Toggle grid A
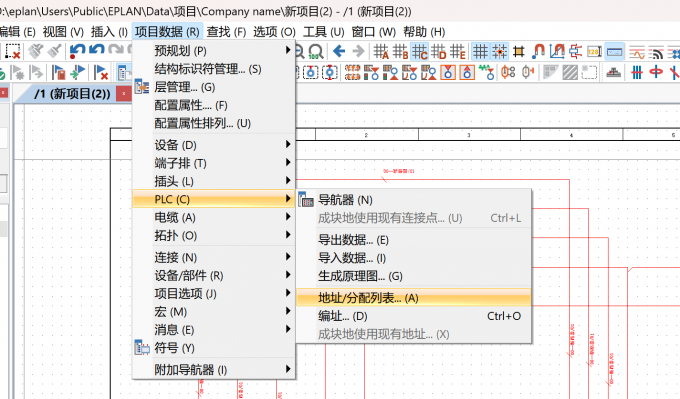This screenshot has width=680, height=399. (381, 52)
